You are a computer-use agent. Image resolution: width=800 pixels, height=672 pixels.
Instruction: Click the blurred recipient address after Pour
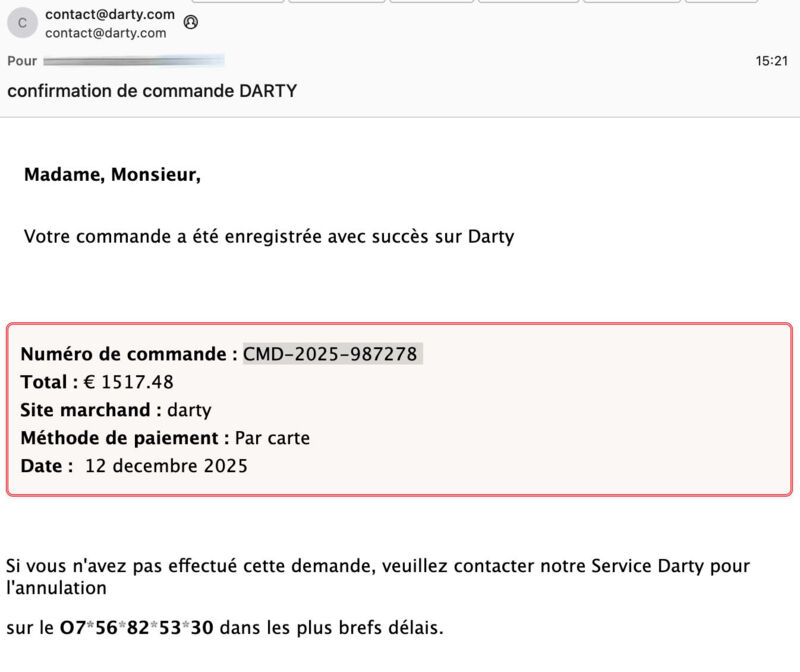134,61
